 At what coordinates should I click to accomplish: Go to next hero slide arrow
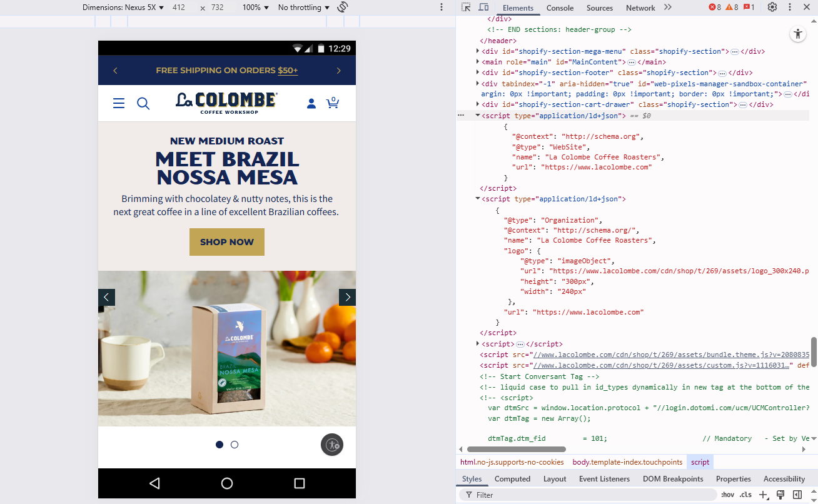(347, 297)
